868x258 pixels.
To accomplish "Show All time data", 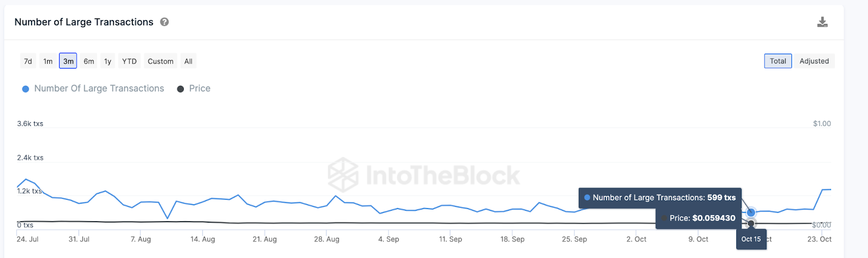I will pyautogui.click(x=188, y=61).
